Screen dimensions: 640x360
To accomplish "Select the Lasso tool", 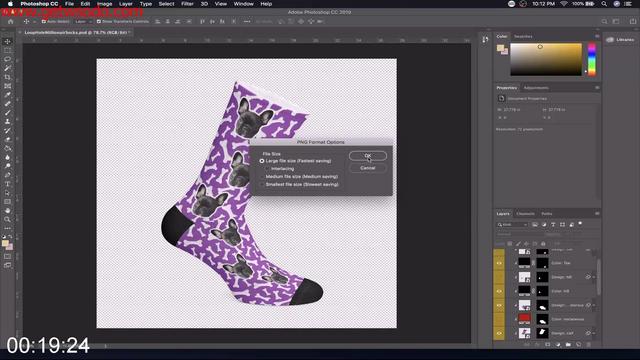I will pyautogui.click(x=7, y=59).
